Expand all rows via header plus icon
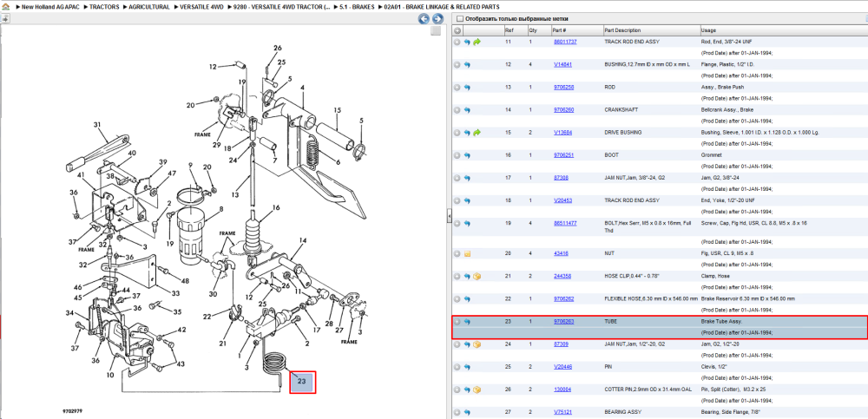The width and height of the screenshot is (868, 419). pos(457,30)
